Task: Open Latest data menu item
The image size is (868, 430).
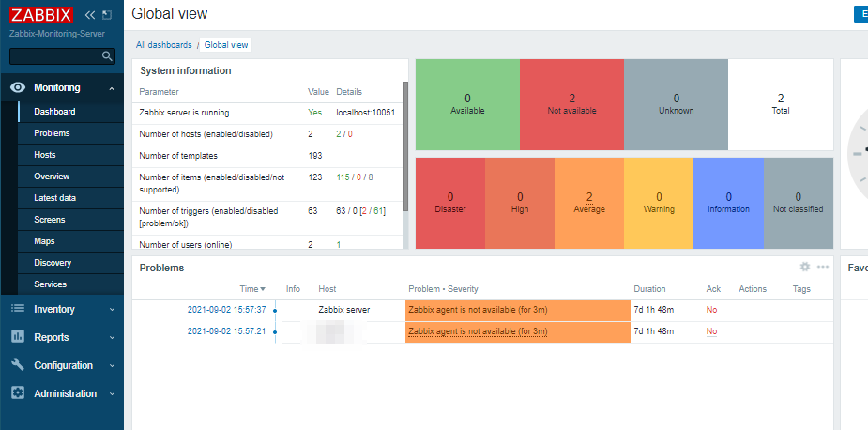Action: pos(71,198)
